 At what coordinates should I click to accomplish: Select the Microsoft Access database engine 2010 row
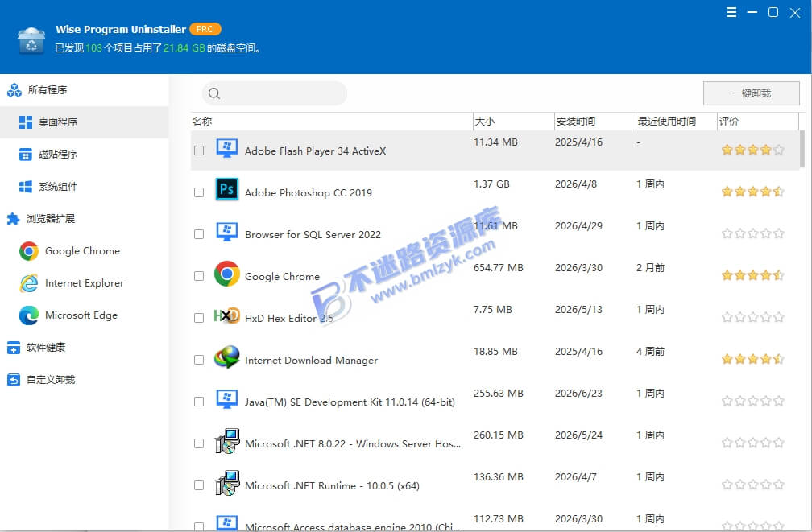[495, 521]
